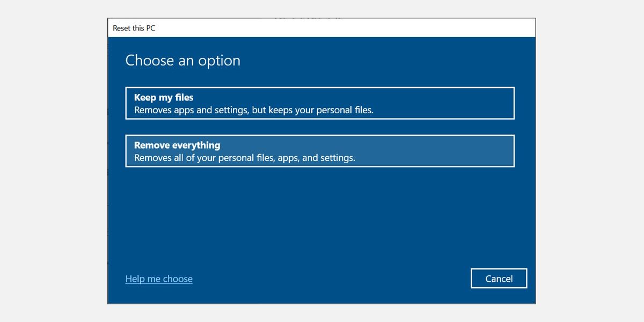This screenshot has height=322, width=644.
Task: Click the bold Remove everything title
Action: click(x=177, y=145)
